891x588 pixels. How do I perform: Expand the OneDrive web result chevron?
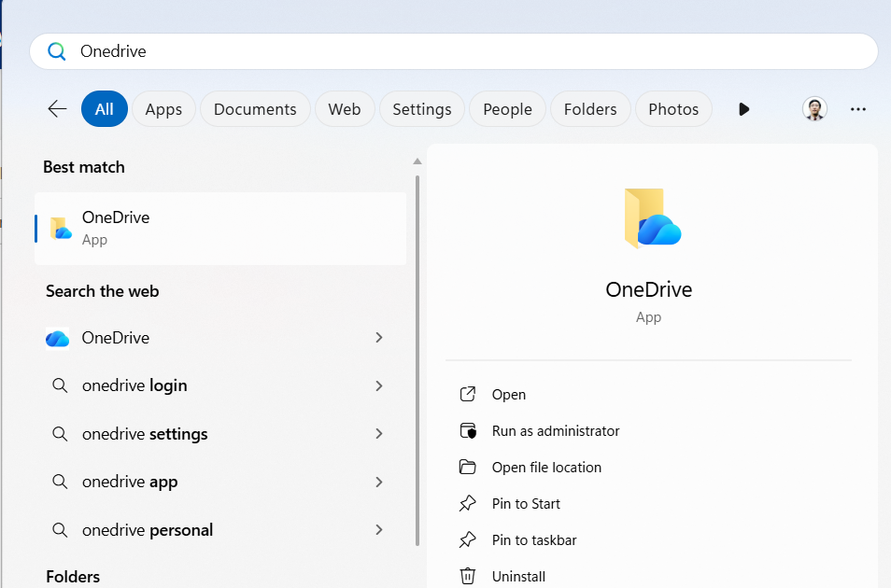(379, 338)
